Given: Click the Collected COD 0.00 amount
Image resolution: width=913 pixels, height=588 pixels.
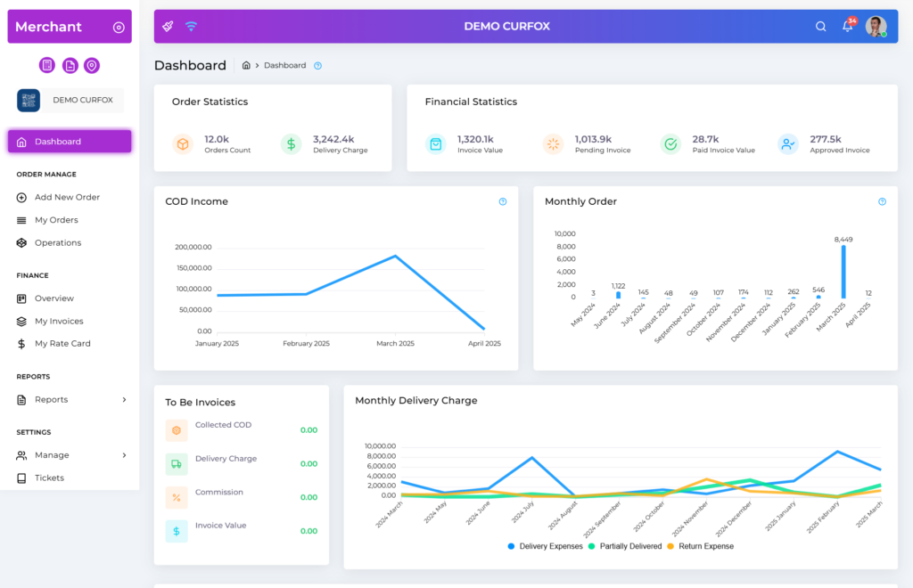Looking at the screenshot, I should pos(308,430).
